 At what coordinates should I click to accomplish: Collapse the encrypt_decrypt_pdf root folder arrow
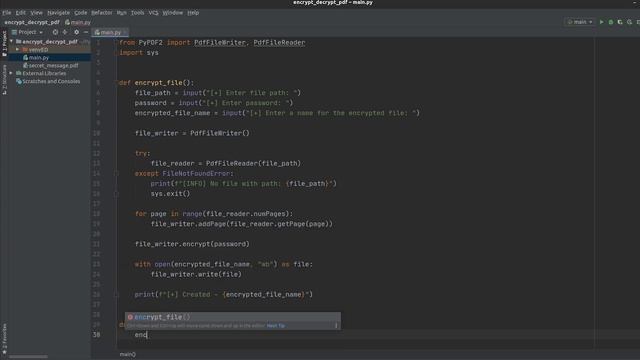click(x=11, y=41)
